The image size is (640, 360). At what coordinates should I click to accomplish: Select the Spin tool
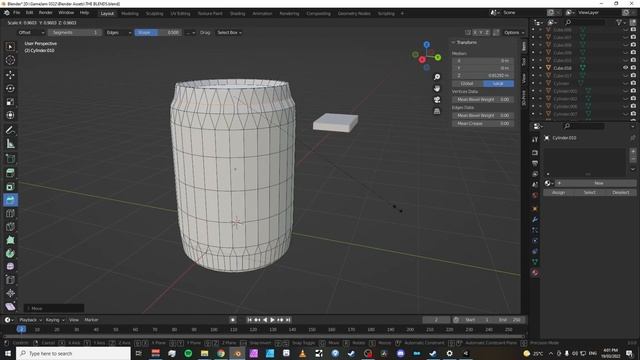point(10,253)
